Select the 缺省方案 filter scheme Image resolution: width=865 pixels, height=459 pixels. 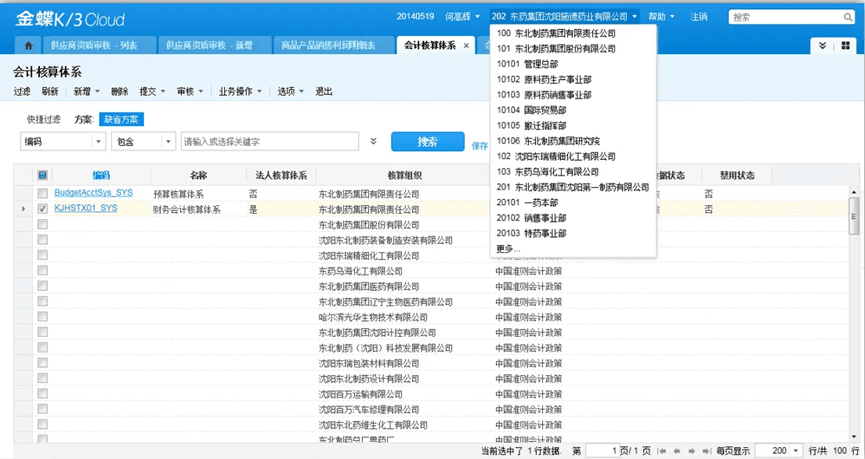pos(121,119)
